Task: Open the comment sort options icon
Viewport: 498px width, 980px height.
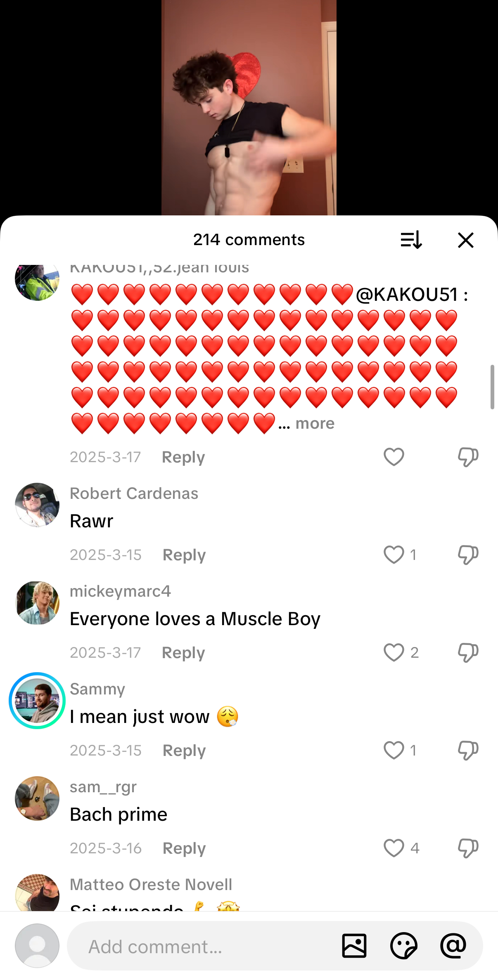Action: (x=411, y=240)
